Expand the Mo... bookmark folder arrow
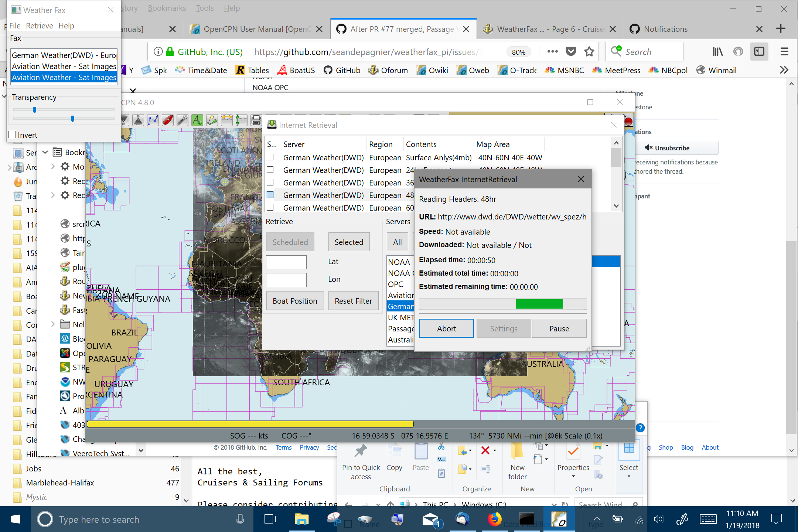Screen dimensions: 798x532 coord(53,166)
